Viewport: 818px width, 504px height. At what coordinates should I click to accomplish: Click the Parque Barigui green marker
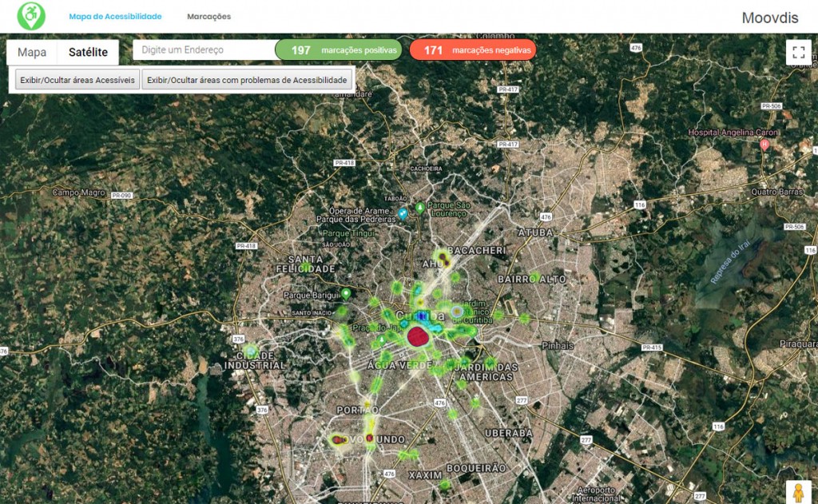[x=346, y=294]
